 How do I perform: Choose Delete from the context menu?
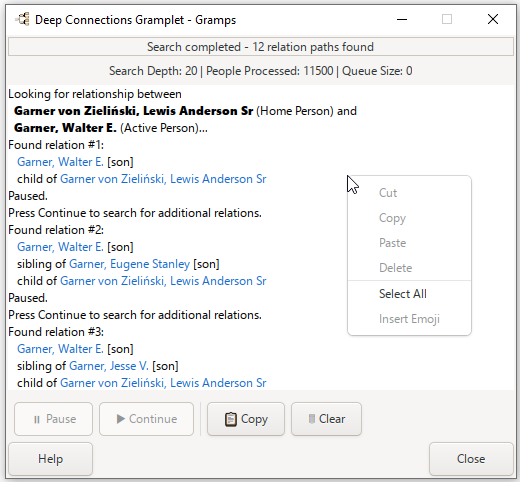[409, 268]
